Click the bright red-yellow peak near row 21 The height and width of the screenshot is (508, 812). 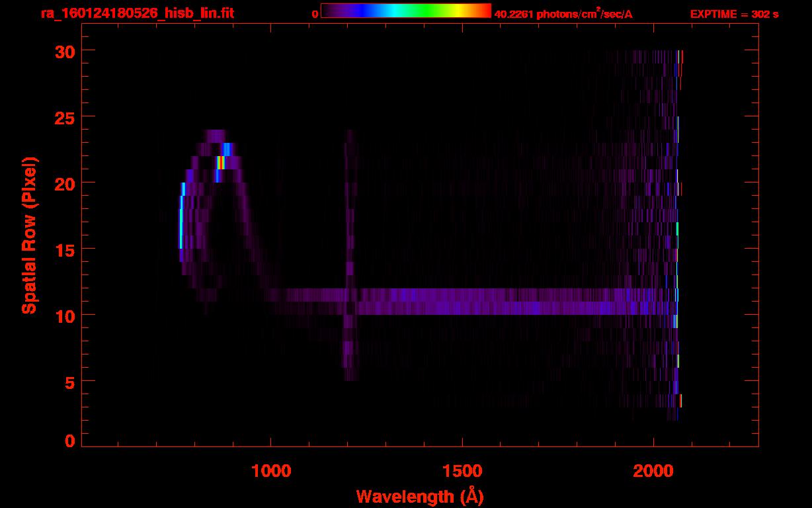point(221,163)
